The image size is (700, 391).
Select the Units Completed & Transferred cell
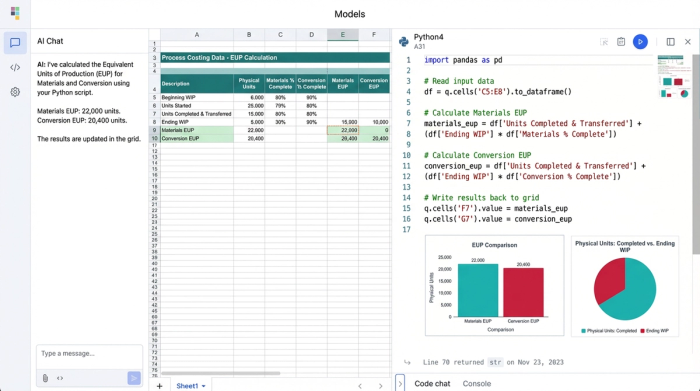pos(197,114)
